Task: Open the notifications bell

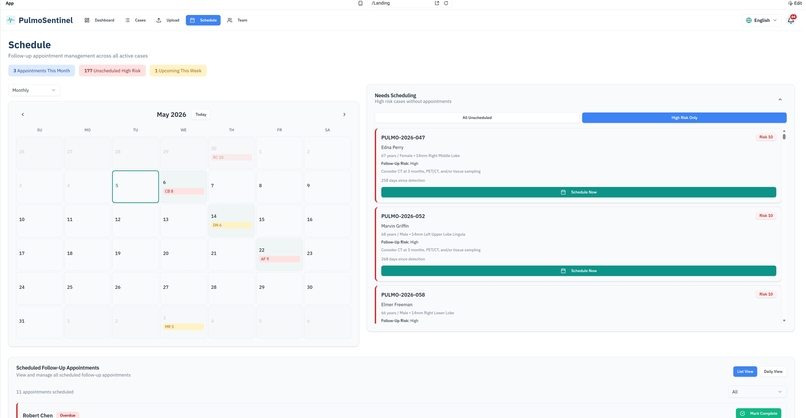Action: [791, 20]
